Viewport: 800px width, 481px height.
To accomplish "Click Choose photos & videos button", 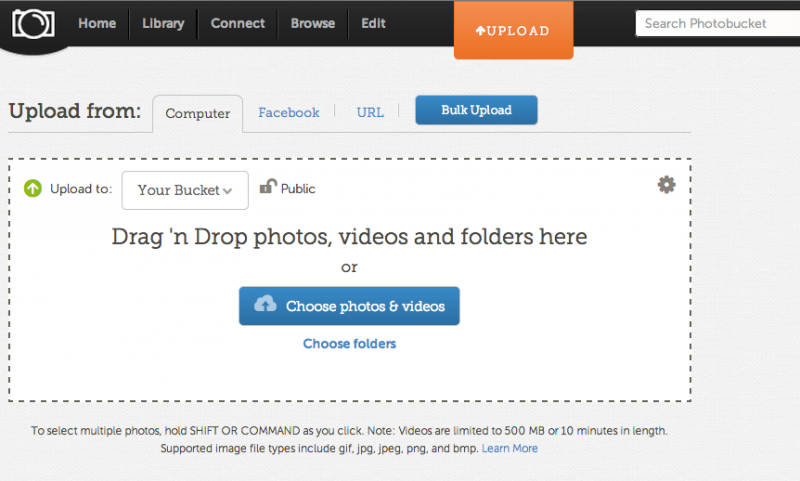I will tap(349, 306).
